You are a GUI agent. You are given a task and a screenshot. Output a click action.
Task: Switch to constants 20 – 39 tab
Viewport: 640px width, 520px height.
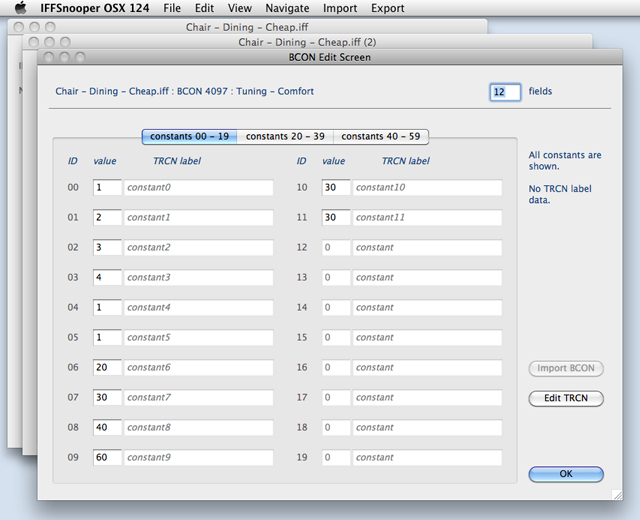point(285,136)
